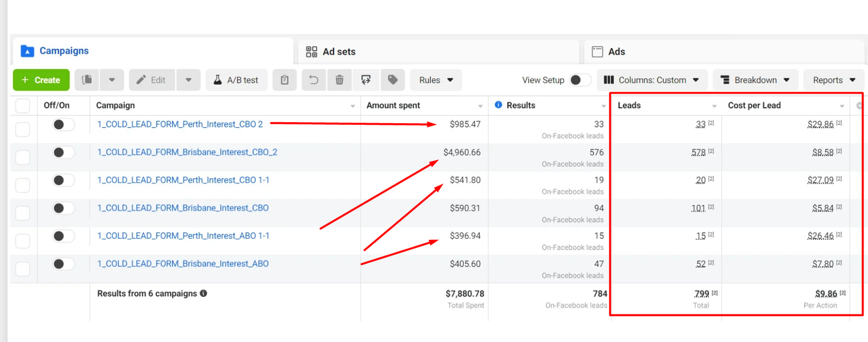Click the undo arrow icon
This screenshot has height=342, width=868.
[x=314, y=80]
